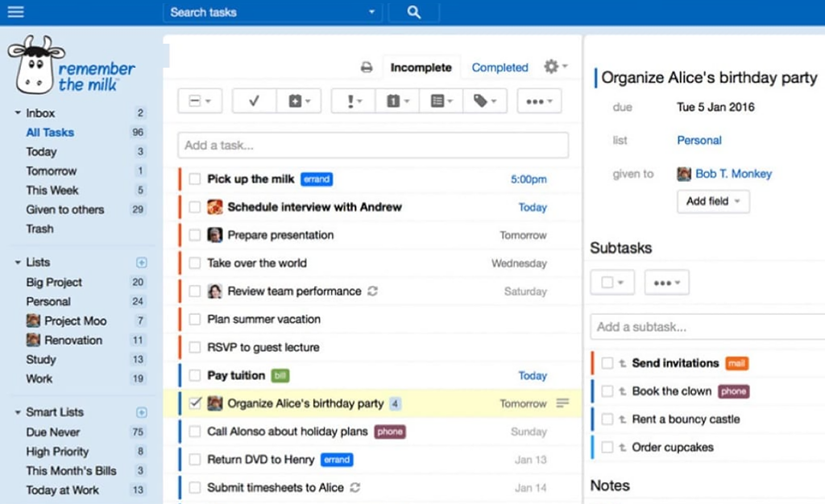
Task: Open the priority exclamation tool
Action: [x=354, y=101]
